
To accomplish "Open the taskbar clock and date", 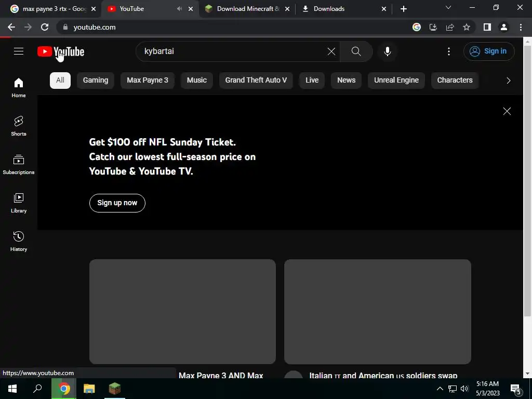I will (x=487, y=389).
